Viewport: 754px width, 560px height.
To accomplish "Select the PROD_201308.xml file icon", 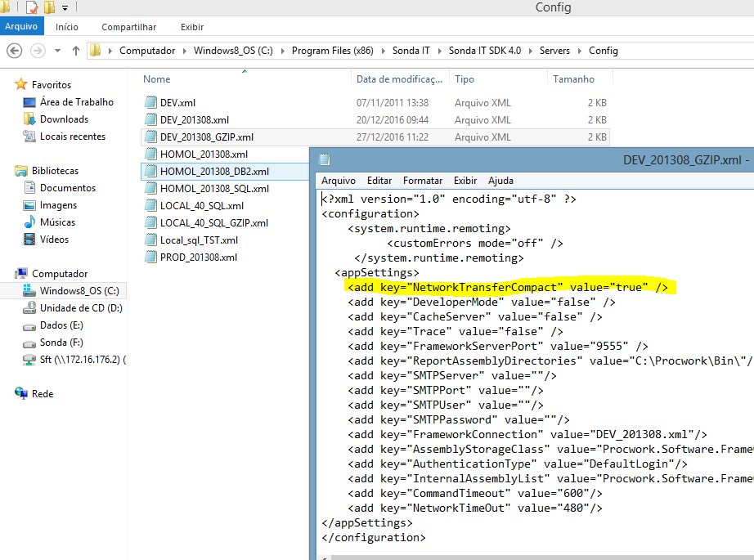I will pos(150,258).
